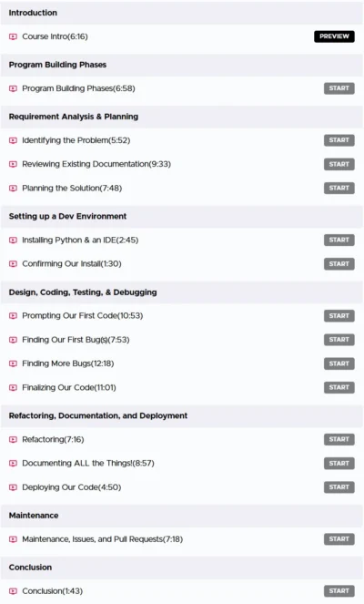This screenshot has width=364, height=604.
Task: Click video icon next to Identifying the Problem
Action: pos(13,140)
